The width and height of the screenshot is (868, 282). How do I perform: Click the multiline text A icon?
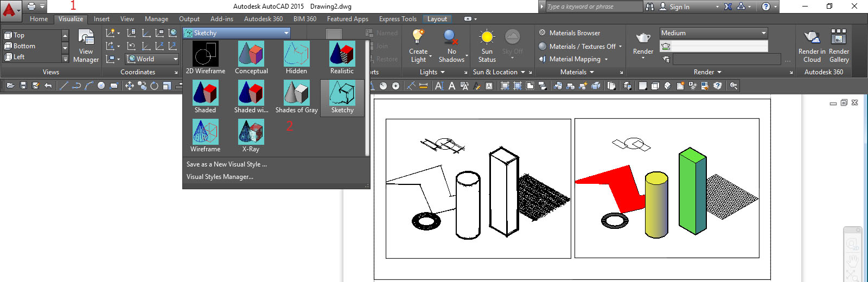point(439,86)
